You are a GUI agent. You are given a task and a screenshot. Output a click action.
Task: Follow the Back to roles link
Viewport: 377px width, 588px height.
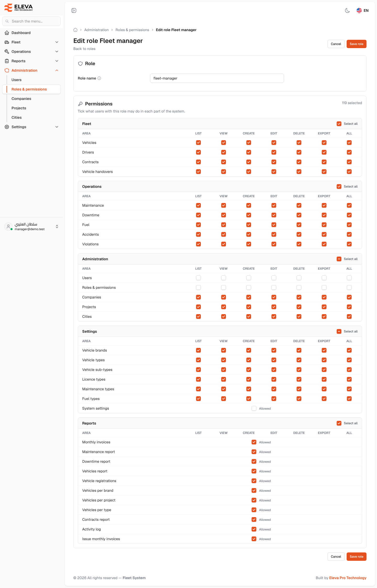click(84, 49)
